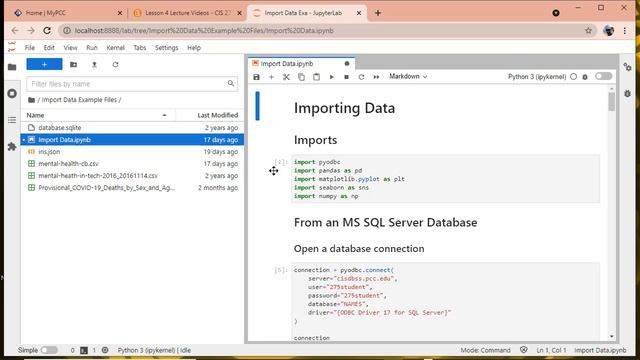Screen dimensions: 640x360
Task: Restart kernel and run all cells
Action: pyautogui.click(x=376, y=77)
